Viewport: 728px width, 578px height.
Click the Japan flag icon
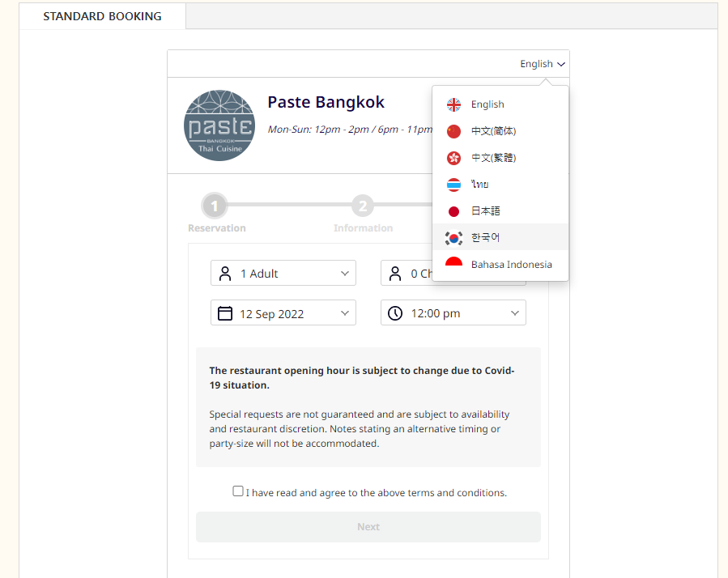click(x=453, y=211)
